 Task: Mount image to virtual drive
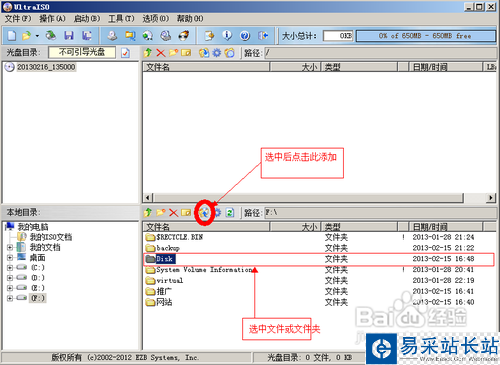(166, 36)
